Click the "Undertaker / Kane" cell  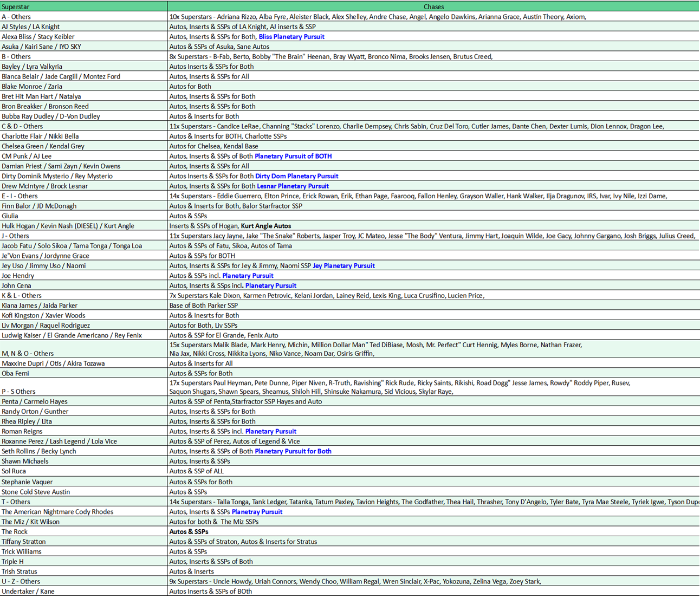(83, 591)
